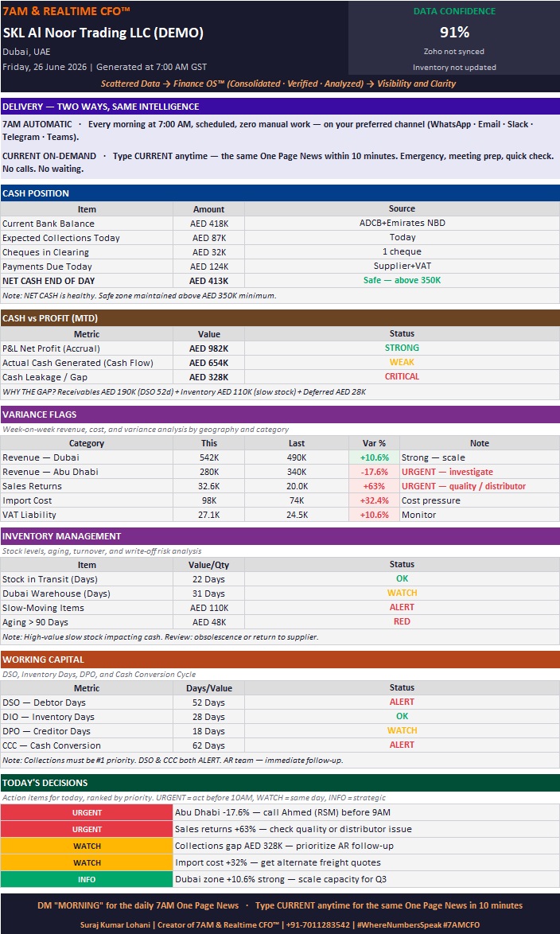
Task: Select the CCC — Cash Conversion value 62 Days
Action: click(208, 745)
